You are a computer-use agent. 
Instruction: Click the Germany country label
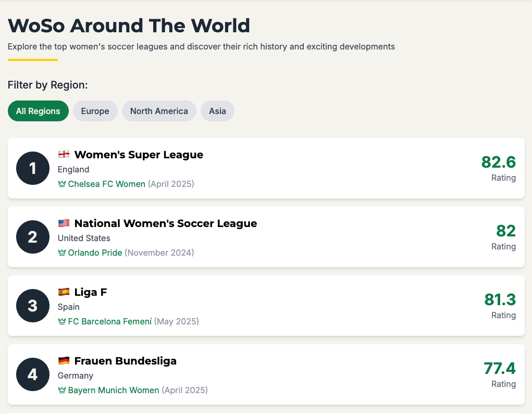pos(76,375)
